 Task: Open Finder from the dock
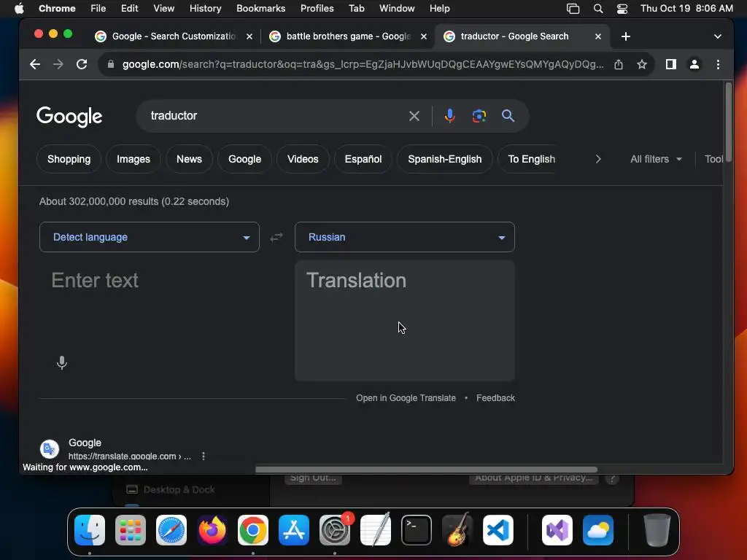[x=90, y=530]
